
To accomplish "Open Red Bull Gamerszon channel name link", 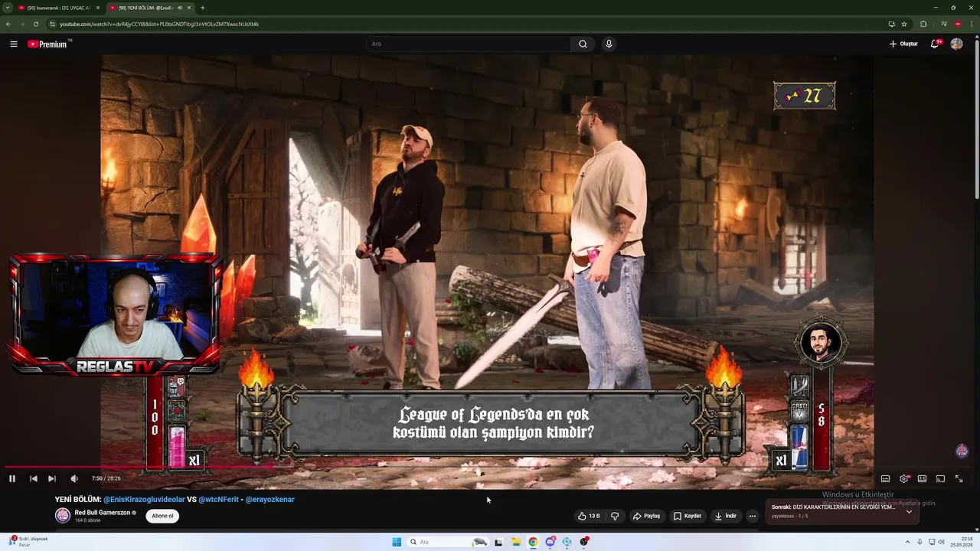I will pos(103,512).
